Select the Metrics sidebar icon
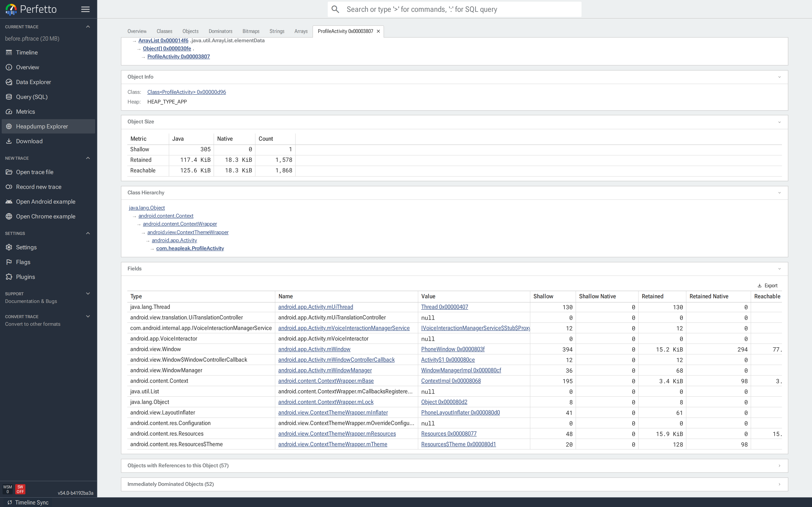812x507 pixels. pos(9,111)
